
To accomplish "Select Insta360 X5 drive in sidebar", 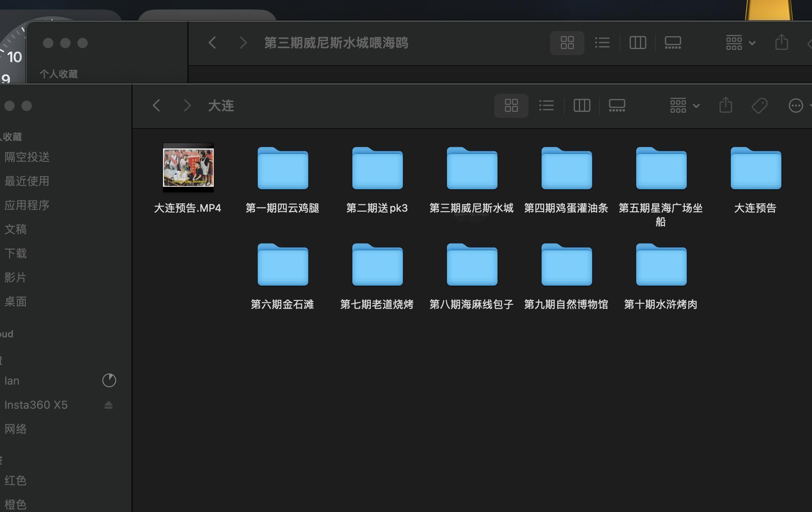I will [x=36, y=405].
